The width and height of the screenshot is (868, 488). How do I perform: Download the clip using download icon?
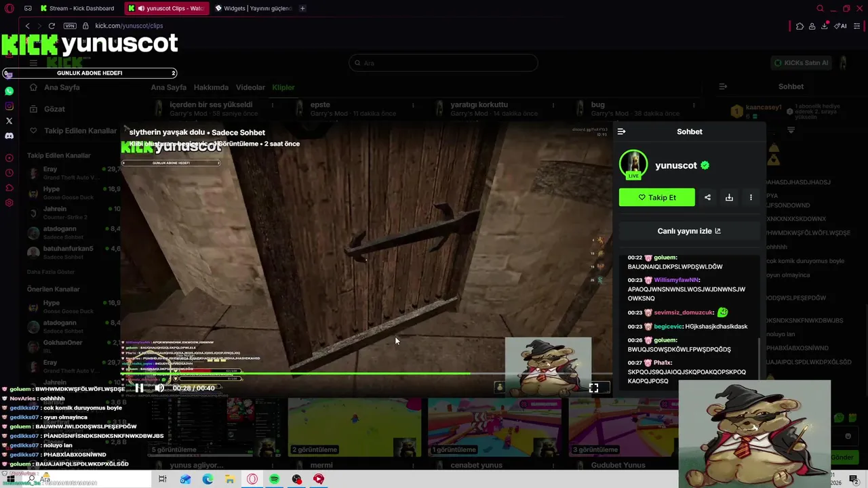729,197
